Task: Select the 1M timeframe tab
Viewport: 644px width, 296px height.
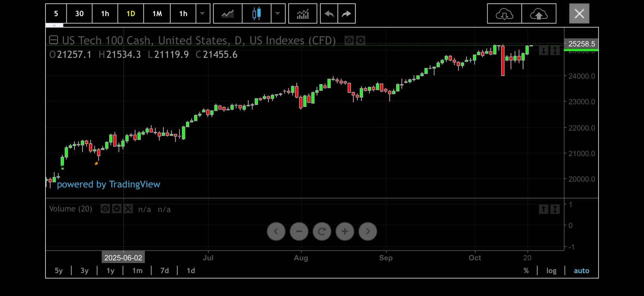Action: pyautogui.click(x=157, y=14)
